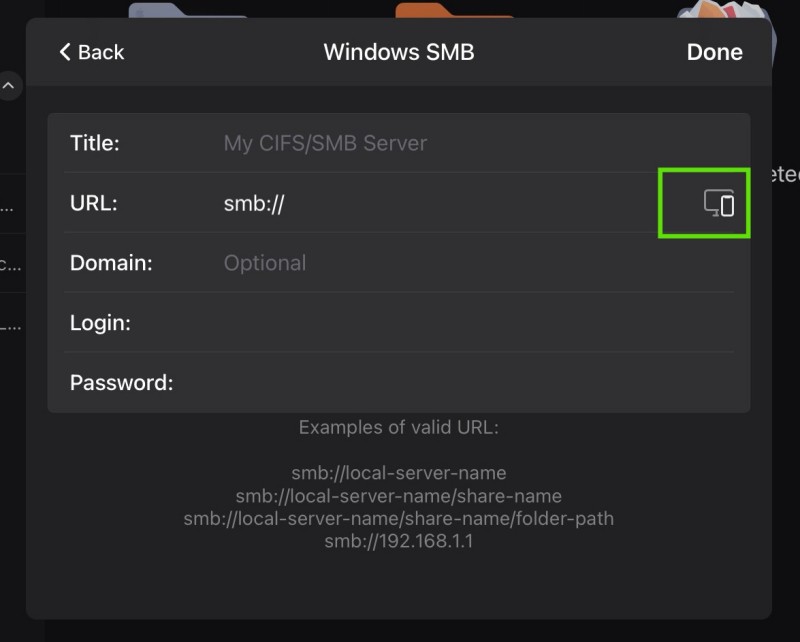Click the "Examples of valid URL:" heading
This screenshot has width=800, height=642.
[x=398, y=428]
